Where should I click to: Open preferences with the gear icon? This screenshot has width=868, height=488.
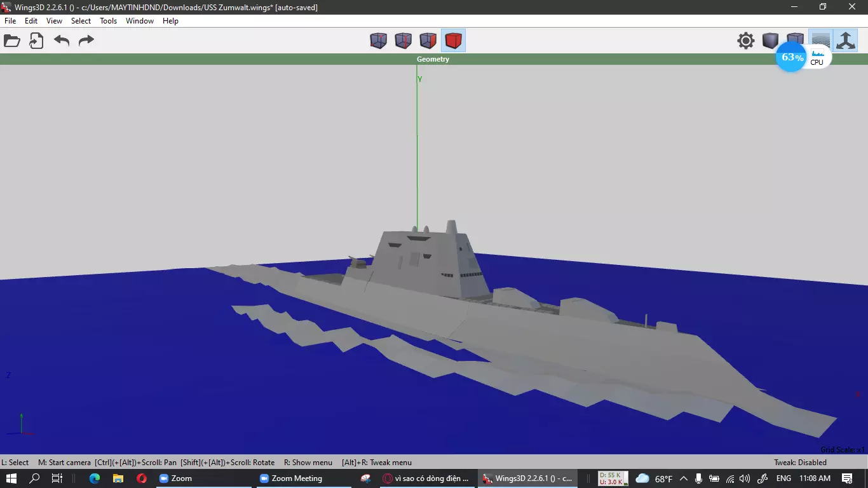pos(746,41)
